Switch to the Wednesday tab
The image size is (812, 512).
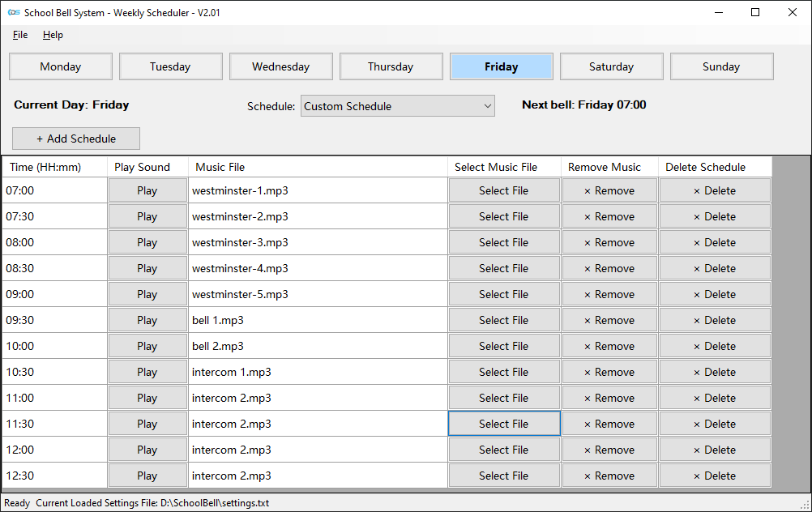click(x=280, y=66)
